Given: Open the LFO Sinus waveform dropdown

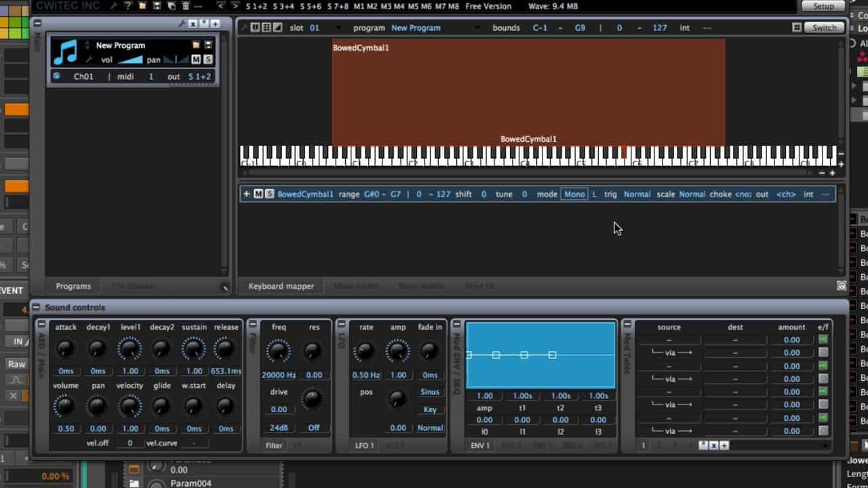Looking at the screenshot, I should coord(430,392).
